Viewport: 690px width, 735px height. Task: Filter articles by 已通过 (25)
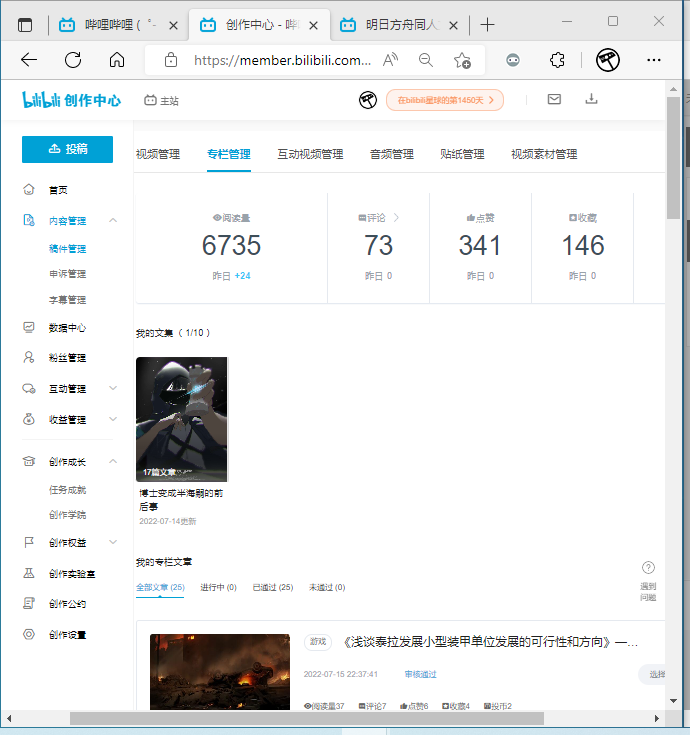point(272,587)
